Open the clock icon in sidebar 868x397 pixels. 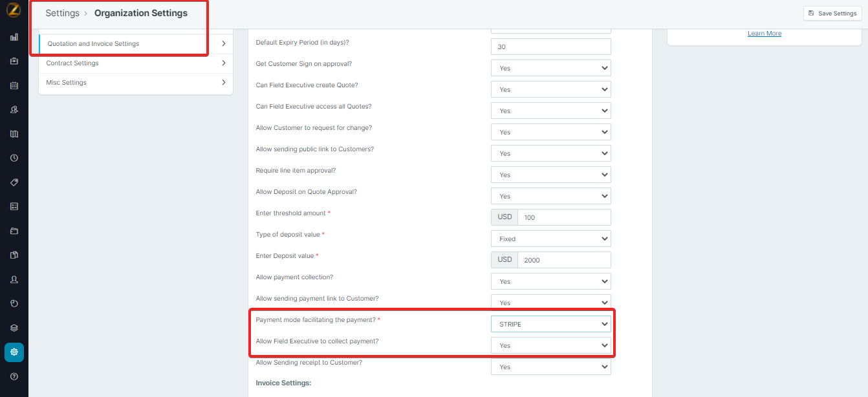coord(14,158)
